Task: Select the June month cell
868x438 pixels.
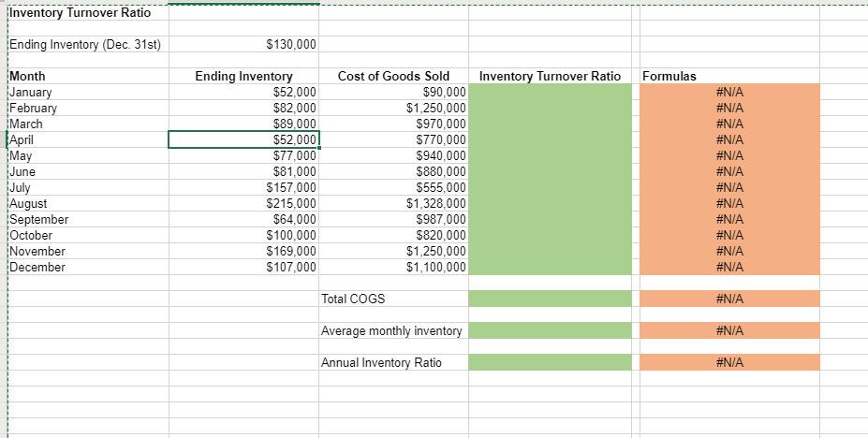Action: point(89,172)
